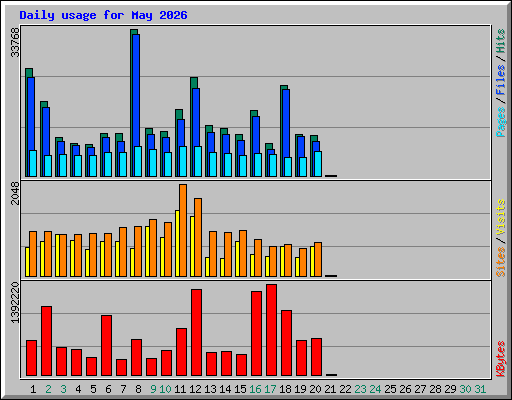The image size is (512, 400).
Task: Click day 30 on the x-axis
Action: 465,389
